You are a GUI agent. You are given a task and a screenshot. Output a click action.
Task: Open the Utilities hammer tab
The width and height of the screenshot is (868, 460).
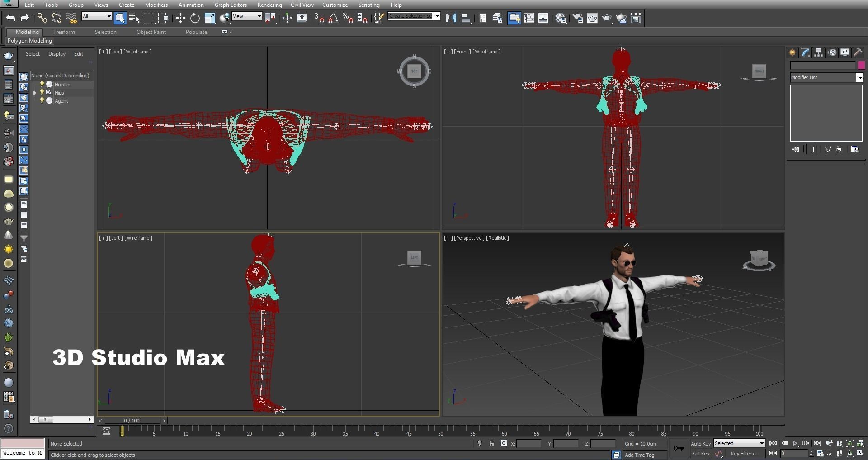pos(858,52)
